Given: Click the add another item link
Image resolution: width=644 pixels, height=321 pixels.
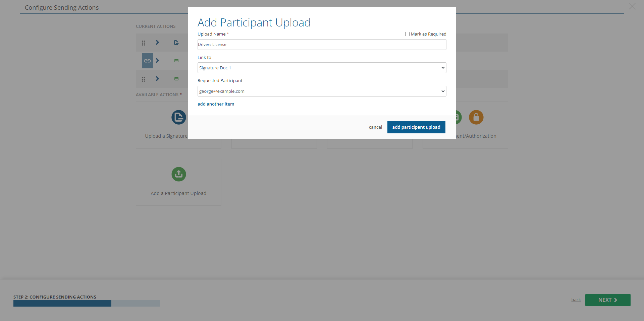Looking at the screenshot, I should (216, 104).
